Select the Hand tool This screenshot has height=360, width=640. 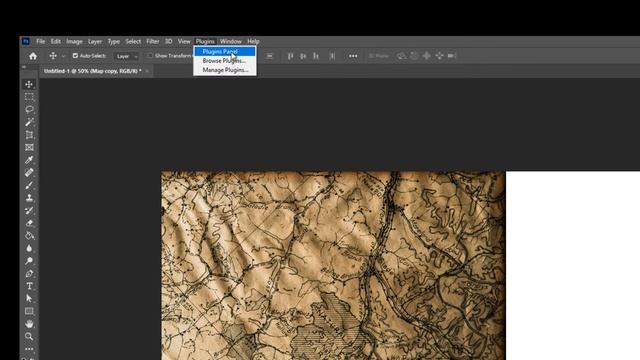tap(29, 324)
